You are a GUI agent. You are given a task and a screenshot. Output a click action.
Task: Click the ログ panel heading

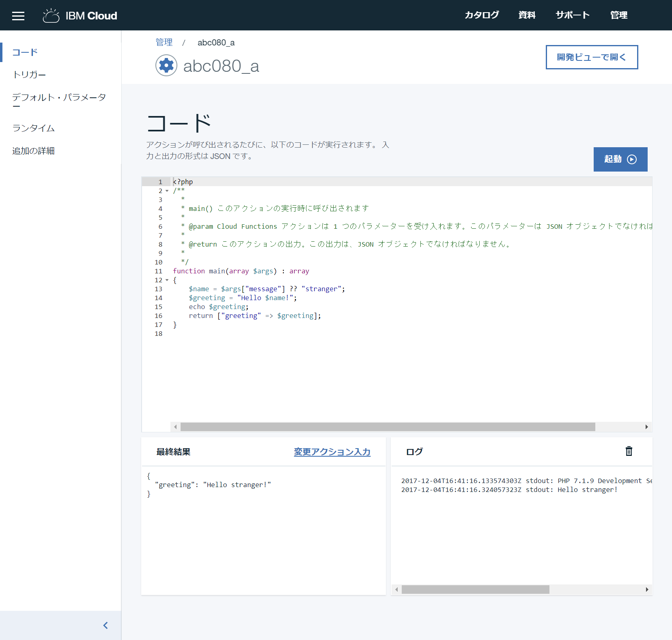click(414, 451)
